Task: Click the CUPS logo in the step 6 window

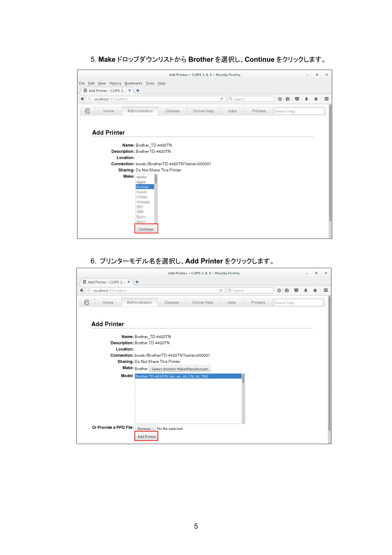Action: click(x=87, y=302)
